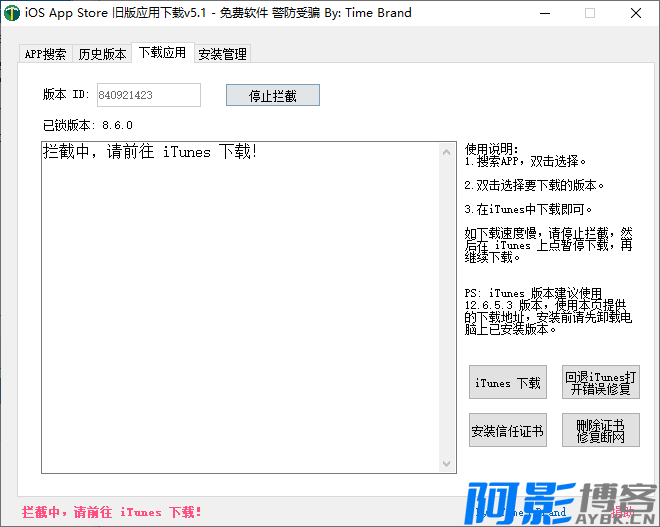Open the 历史版本 tab

102,54
